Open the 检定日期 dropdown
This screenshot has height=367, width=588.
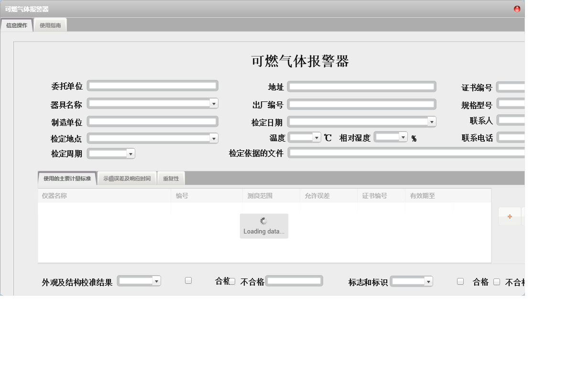pyautogui.click(x=432, y=122)
